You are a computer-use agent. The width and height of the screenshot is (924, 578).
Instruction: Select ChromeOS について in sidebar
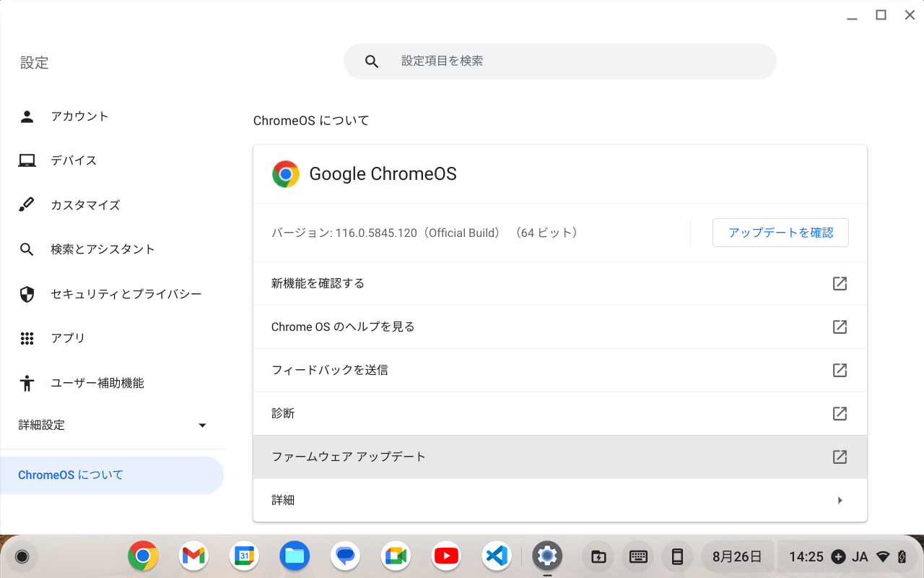click(x=112, y=475)
